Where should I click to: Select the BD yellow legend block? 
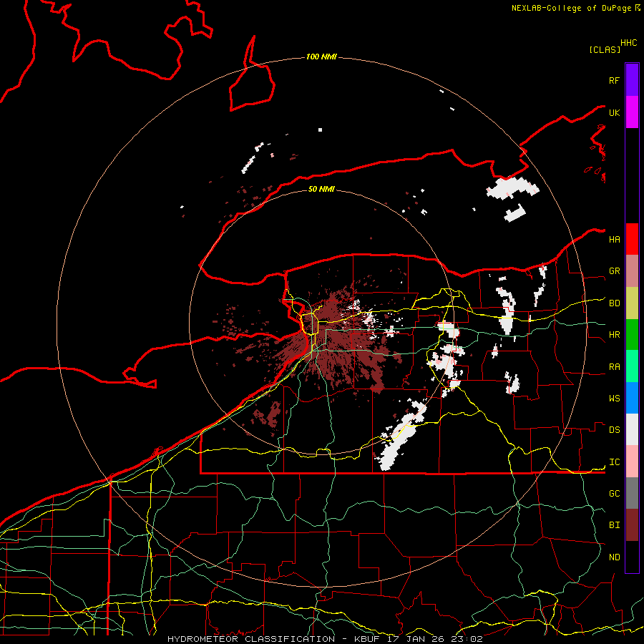[x=632, y=303]
